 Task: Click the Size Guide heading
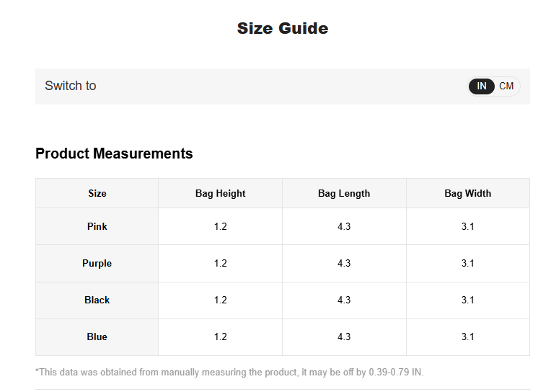pyautogui.click(x=283, y=28)
